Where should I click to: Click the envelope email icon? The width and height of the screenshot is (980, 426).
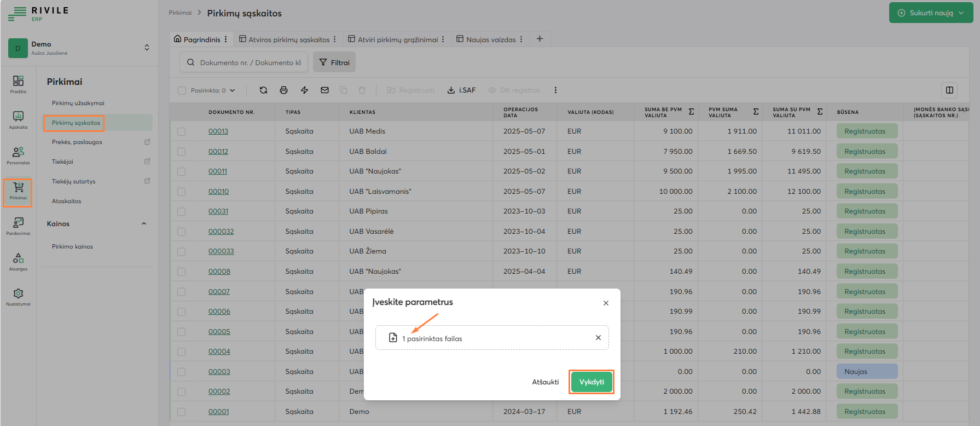pos(324,90)
